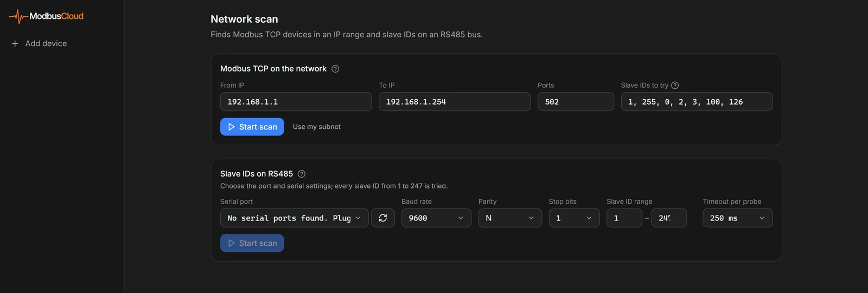Open the Serial port dropdown
This screenshot has width=868, height=293.
[x=295, y=218]
